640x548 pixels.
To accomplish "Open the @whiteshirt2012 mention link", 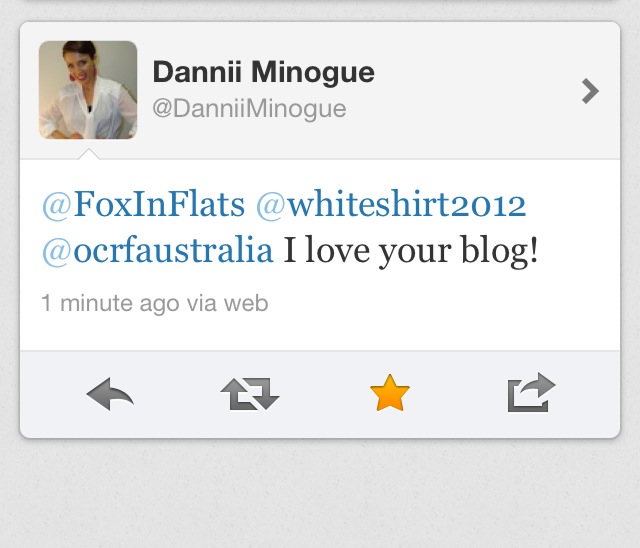I will [391, 204].
